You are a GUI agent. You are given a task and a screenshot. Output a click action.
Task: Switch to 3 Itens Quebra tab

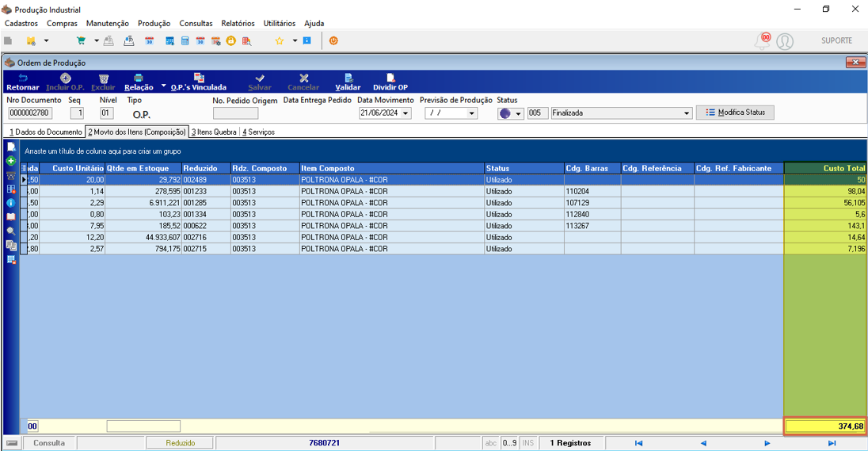pyautogui.click(x=214, y=132)
